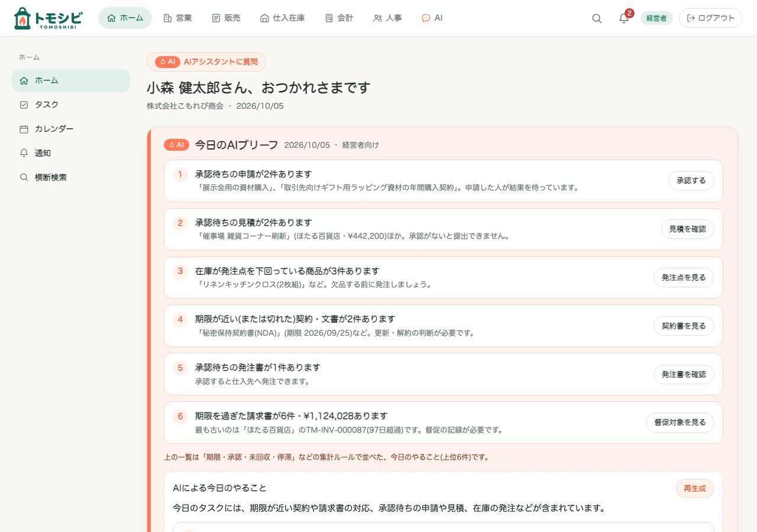Viewport: 757px width, 532px height.
Task: Click AIアシスタントに質問 button
Action: click(x=206, y=61)
